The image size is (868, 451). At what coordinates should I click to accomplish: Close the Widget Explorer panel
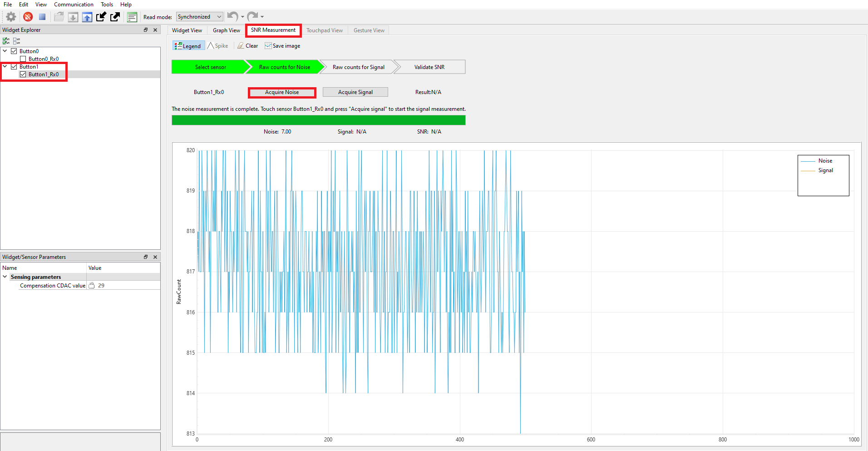coord(155,30)
